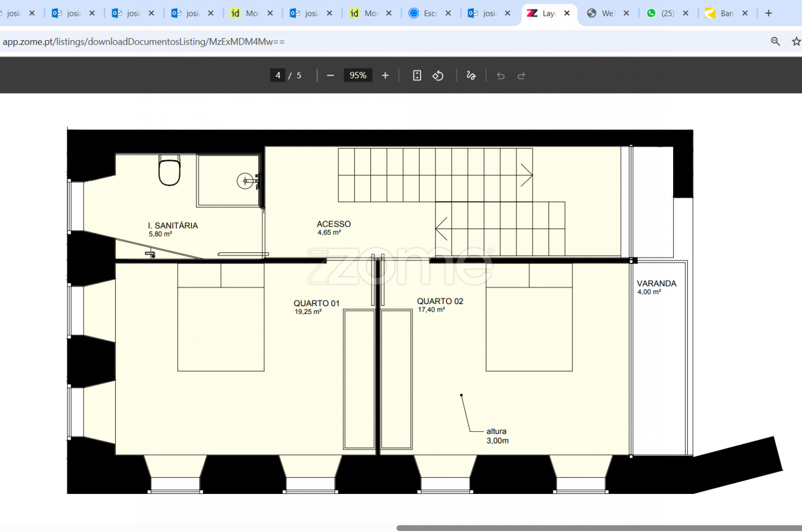Click the page number input field

[278, 76]
